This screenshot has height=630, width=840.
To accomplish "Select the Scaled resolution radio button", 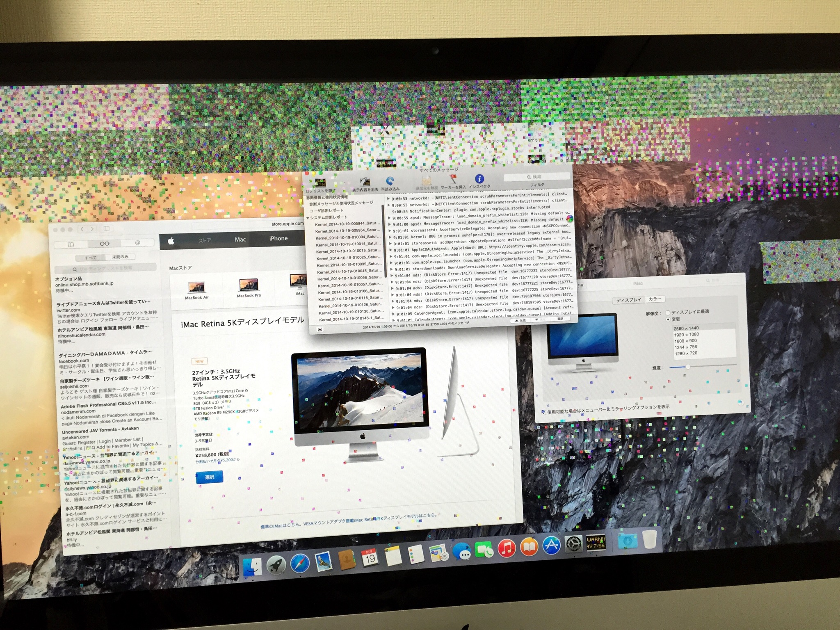I will [668, 319].
